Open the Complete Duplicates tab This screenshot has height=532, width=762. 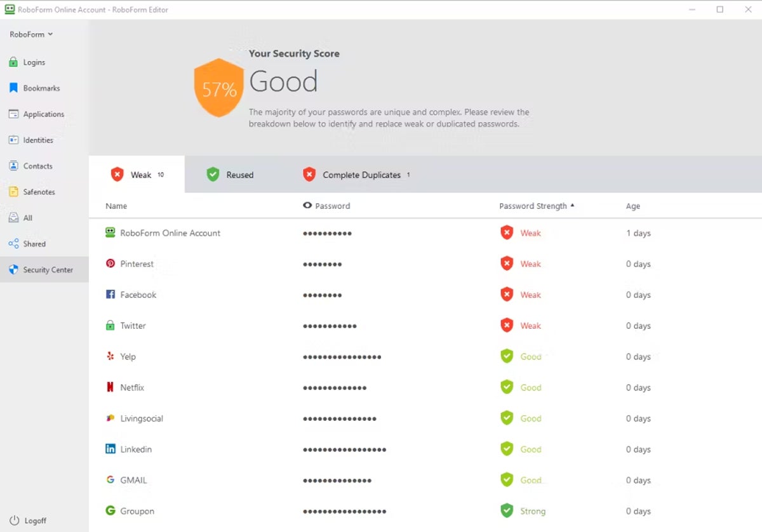point(356,175)
